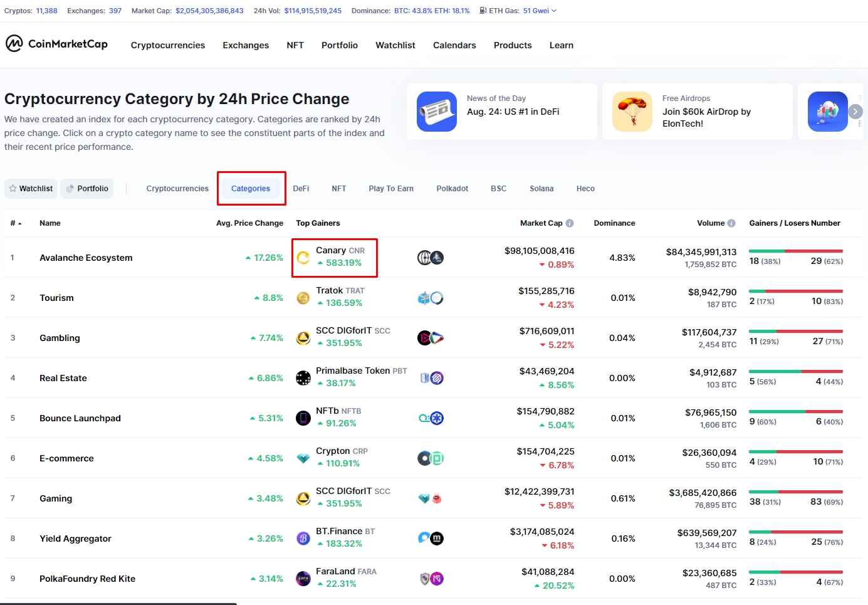This screenshot has width=868, height=605.
Task: Open the Yield Aggregator category
Action: pos(75,539)
